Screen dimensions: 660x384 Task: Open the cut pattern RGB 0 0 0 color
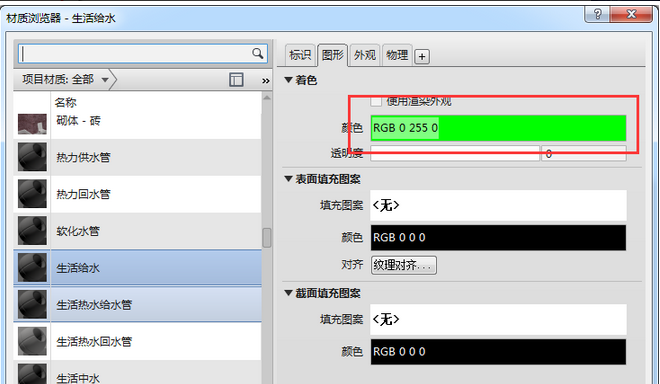point(498,352)
